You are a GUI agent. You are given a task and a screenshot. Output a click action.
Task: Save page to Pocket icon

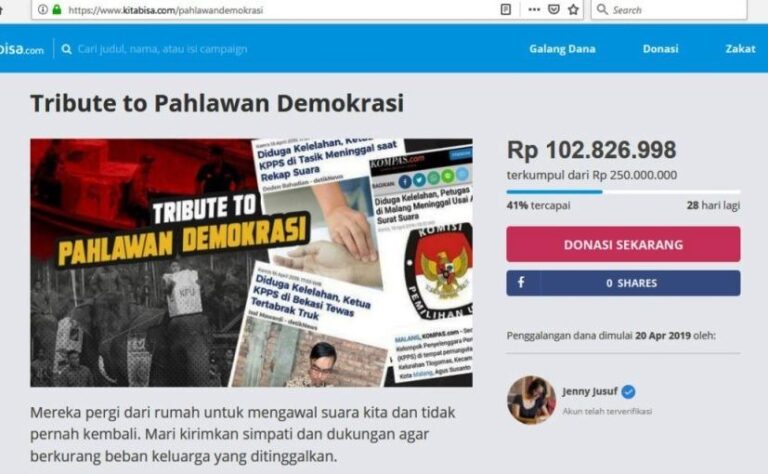(x=553, y=9)
